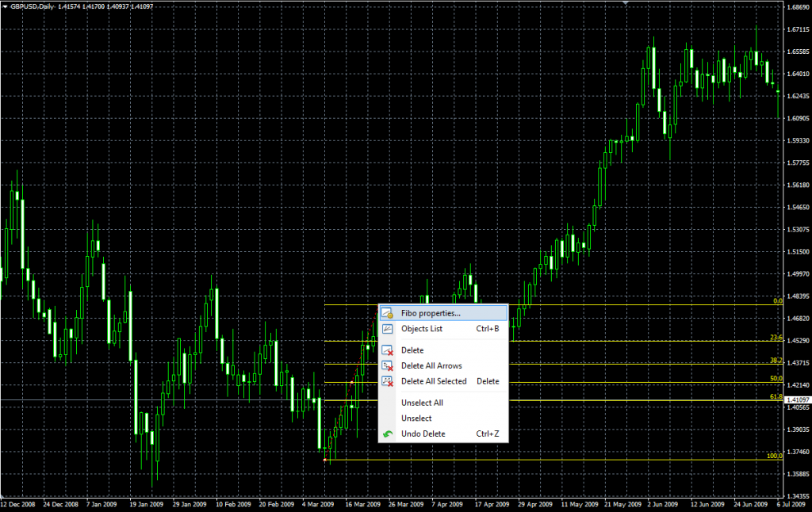
Task: Click the 19 Jan 2009 date label
Action: pos(146,504)
